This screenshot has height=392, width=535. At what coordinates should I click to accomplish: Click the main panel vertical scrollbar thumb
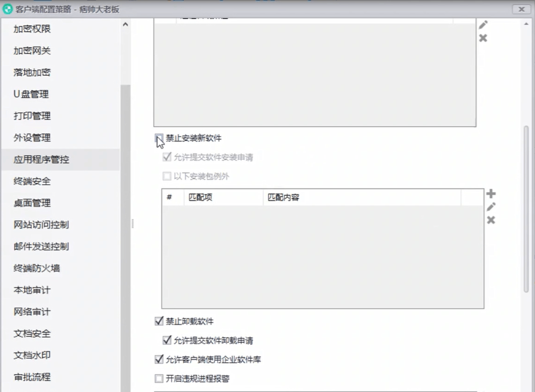(x=526, y=208)
